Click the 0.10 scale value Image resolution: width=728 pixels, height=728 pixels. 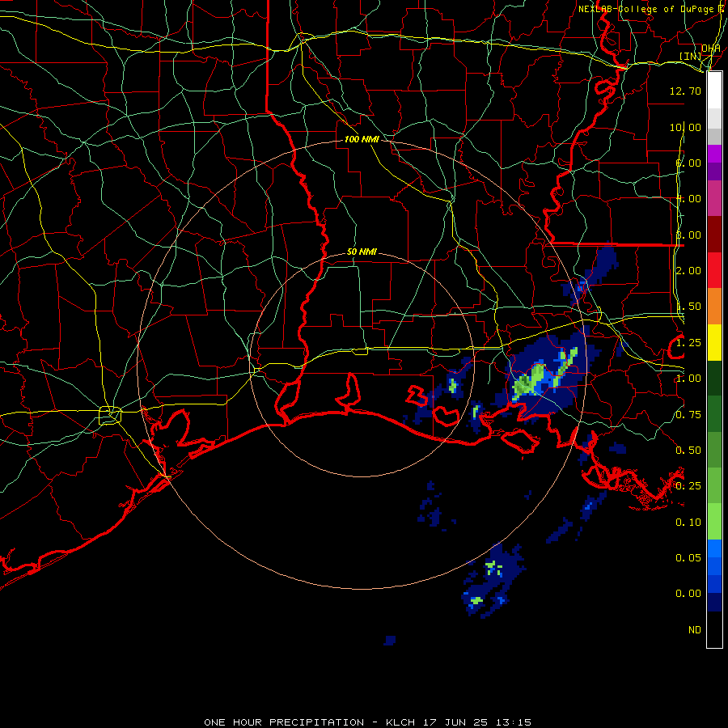click(x=688, y=523)
